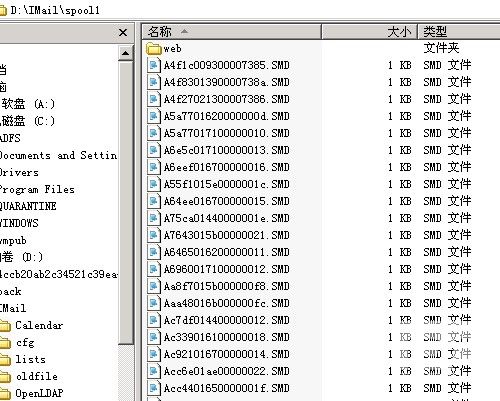Select file icon for A55f1015e0000001c.SMD
The height and width of the screenshot is (401, 500).
point(154,184)
